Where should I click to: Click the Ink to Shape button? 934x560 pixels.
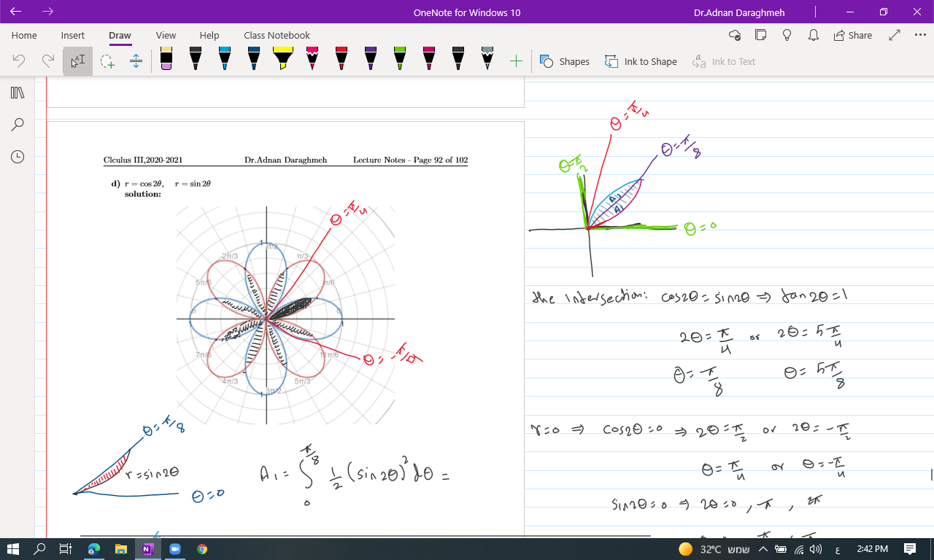click(641, 61)
